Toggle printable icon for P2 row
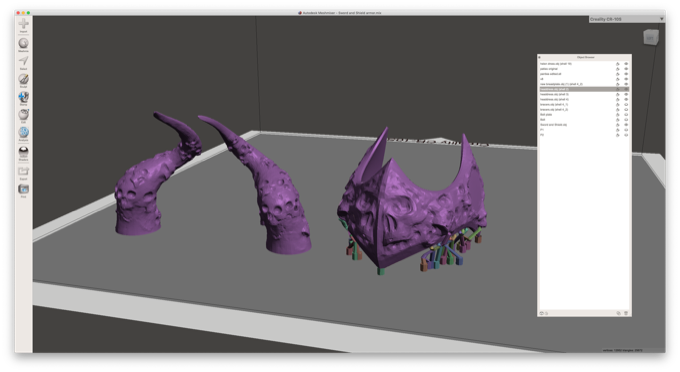680x372 pixels. (x=618, y=135)
